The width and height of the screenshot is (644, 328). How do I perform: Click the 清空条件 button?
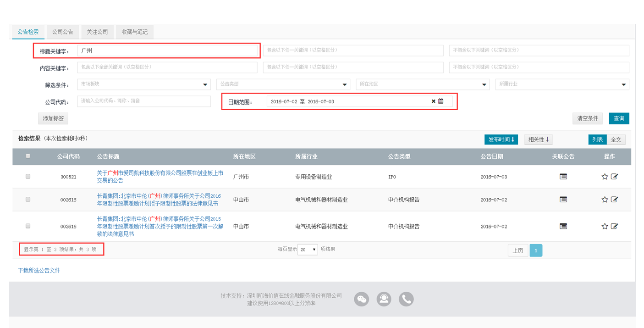[x=588, y=118]
